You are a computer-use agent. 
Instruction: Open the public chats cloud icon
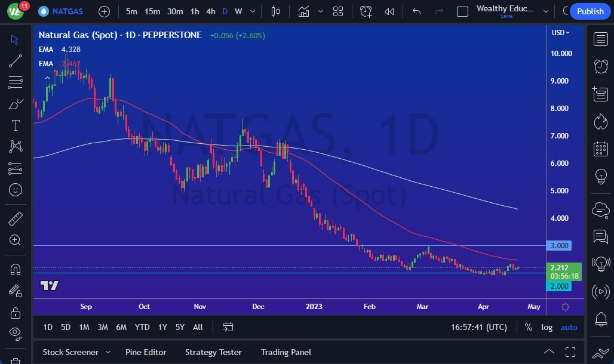coord(600,210)
